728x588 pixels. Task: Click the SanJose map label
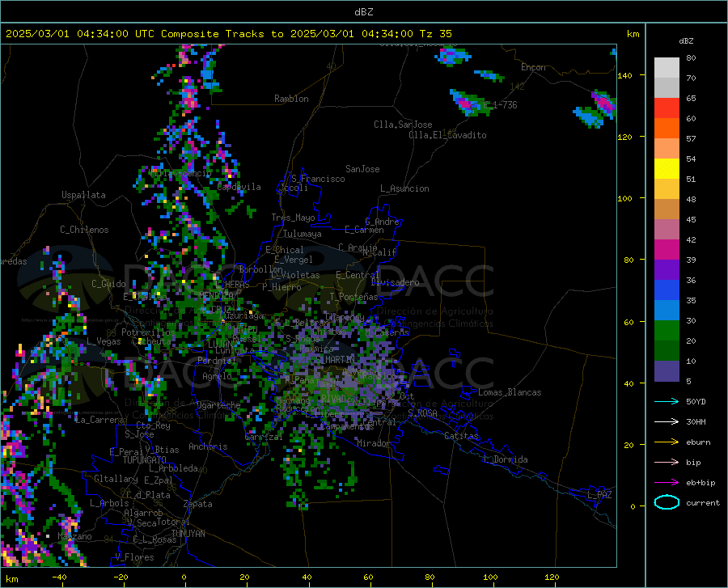click(x=362, y=169)
